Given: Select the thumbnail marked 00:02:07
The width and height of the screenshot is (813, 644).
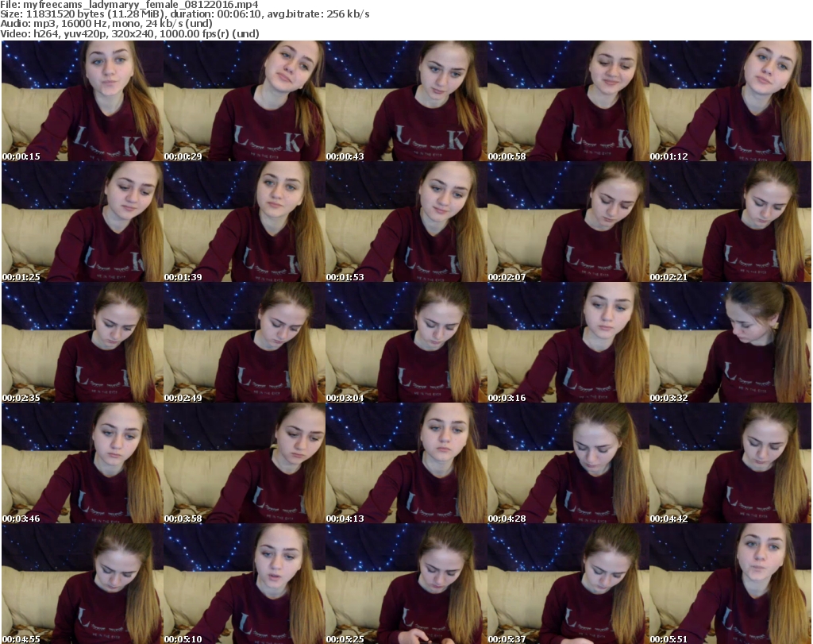Looking at the screenshot, I should coord(568,222).
